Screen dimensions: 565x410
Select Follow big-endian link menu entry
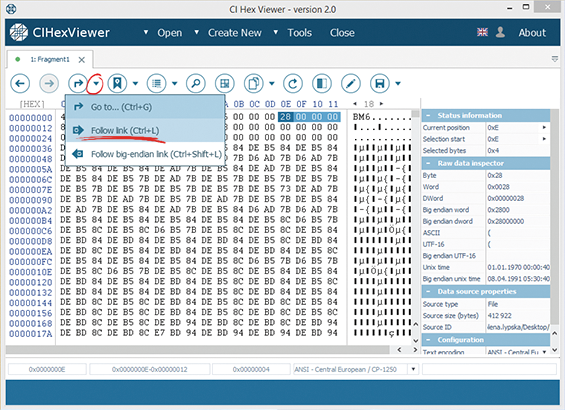pyautogui.click(x=145, y=154)
